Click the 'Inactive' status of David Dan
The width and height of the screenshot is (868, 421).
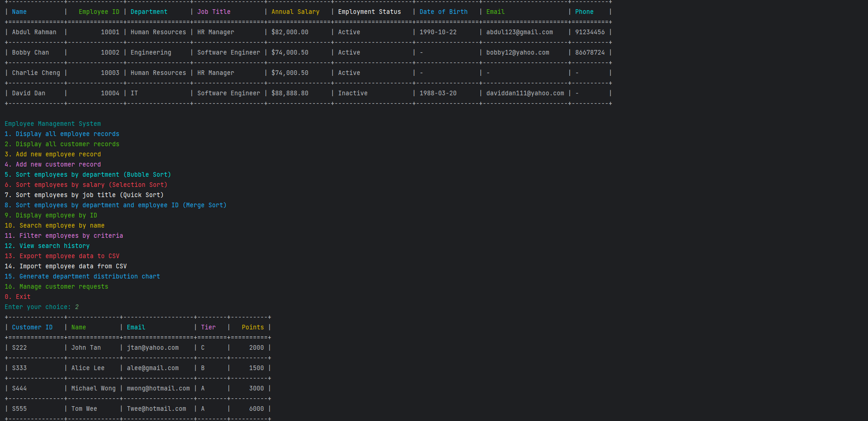pyautogui.click(x=353, y=93)
